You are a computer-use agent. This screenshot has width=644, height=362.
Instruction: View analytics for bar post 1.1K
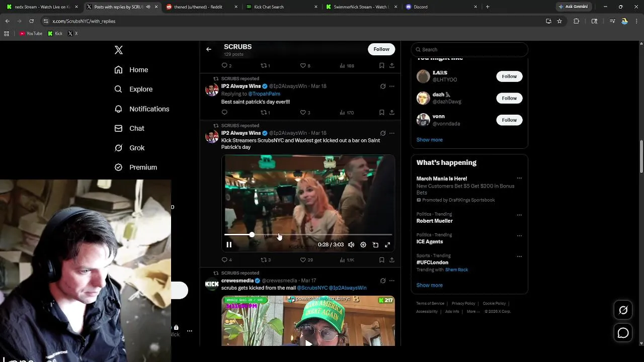[347, 260]
